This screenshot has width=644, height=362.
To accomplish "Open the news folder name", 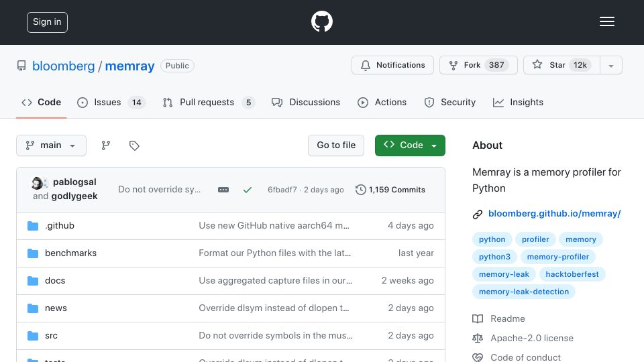I will (x=56, y=308).
